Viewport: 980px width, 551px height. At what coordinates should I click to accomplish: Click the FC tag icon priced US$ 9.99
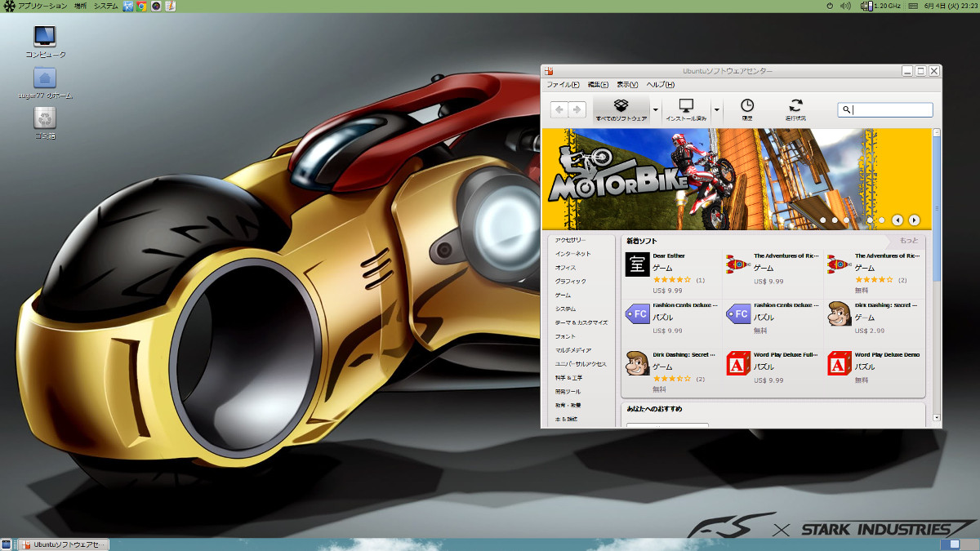click(x=637, y=313)
